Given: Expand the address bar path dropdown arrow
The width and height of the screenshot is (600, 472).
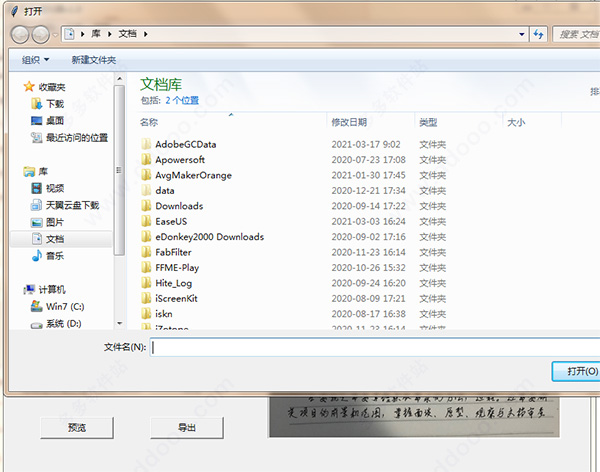Looking at the screenshot, I should (x=521, y=34).
